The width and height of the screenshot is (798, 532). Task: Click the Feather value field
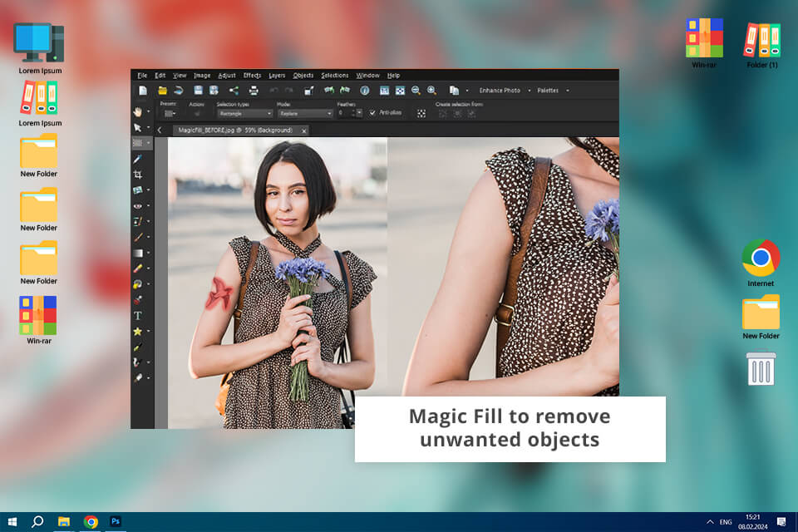(x=346, y=113)
